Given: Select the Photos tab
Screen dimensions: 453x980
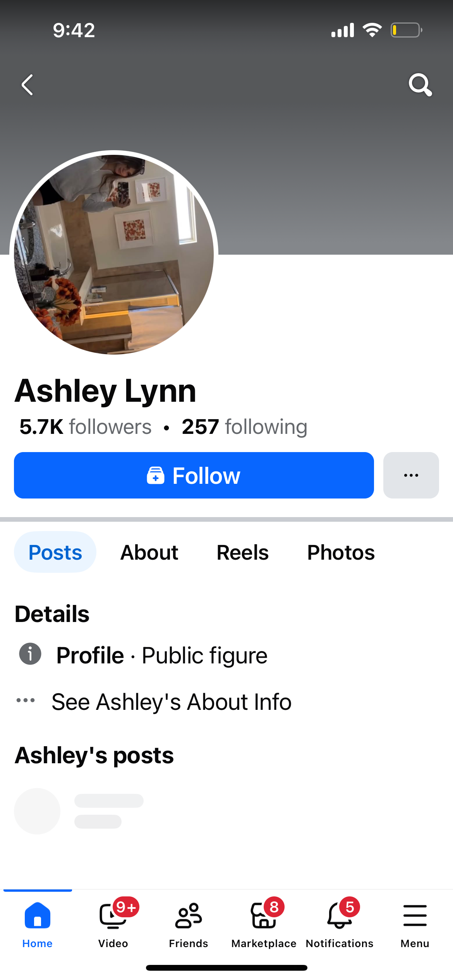Looking at the screenshot, I should (341, 552).
